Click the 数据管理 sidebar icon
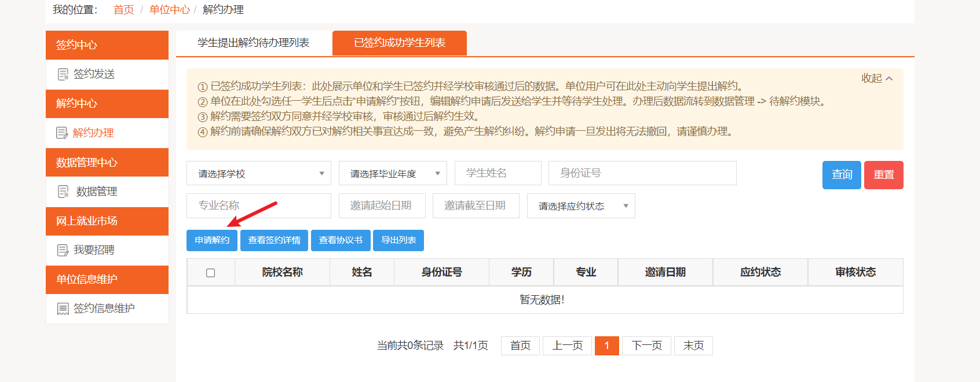The width and height of the screenshot is (980, 382). point(63,192)
